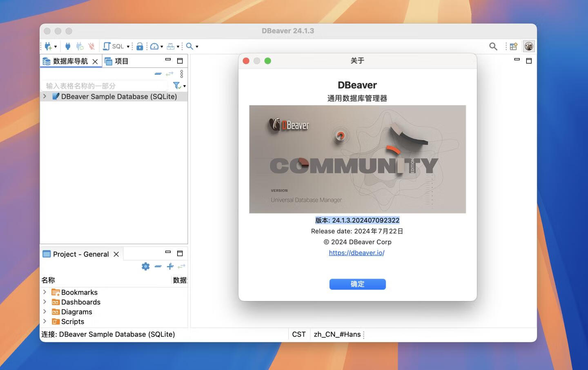The image size is (588, 370).
Task: Collapse all items in Project panel
Action: click(158, 266)
